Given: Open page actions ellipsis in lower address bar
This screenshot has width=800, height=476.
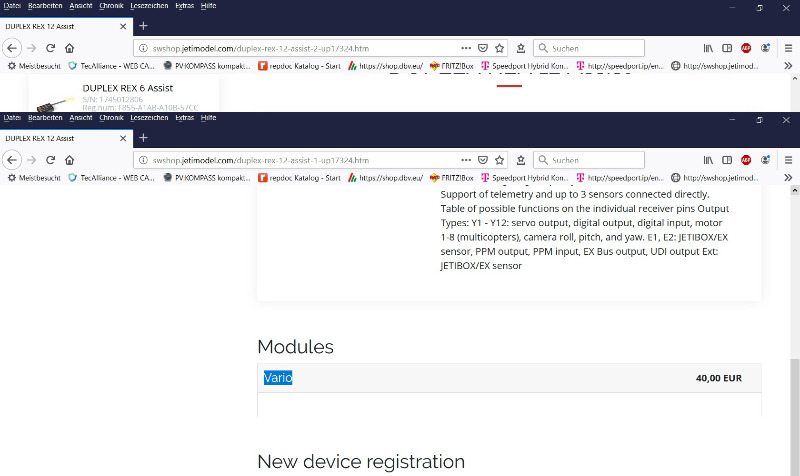Looking at the screenshot, I should coord(466,160).
